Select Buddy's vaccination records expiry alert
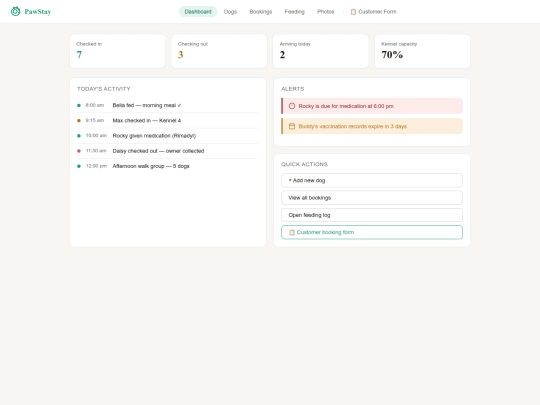 tap(372, 126)
